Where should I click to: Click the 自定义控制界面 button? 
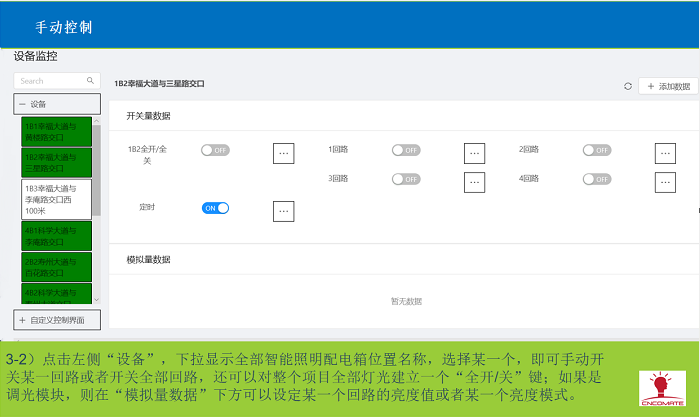click(x=57, y=320)
